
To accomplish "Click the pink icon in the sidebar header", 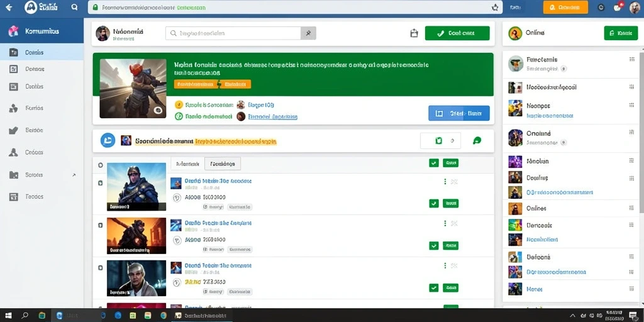I will (x=14, y=31).
